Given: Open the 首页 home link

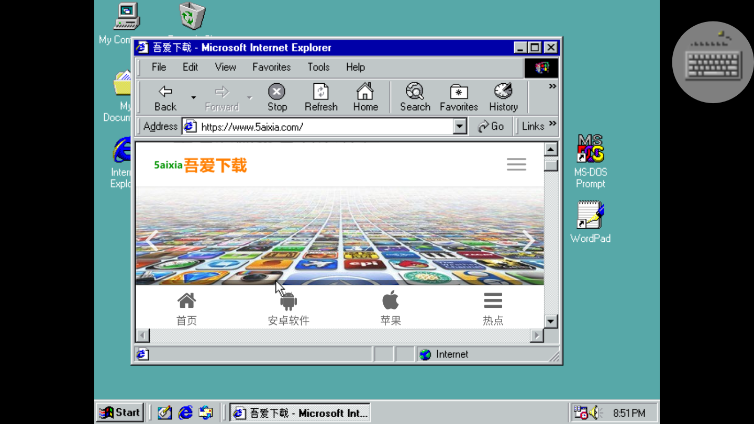Looking at the screenshot, I should [187, 309].
